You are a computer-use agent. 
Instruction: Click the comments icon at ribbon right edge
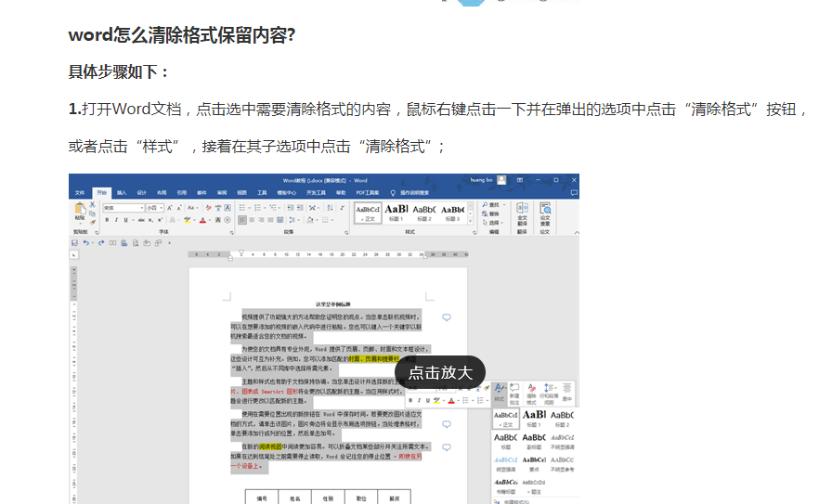(574, 193)
